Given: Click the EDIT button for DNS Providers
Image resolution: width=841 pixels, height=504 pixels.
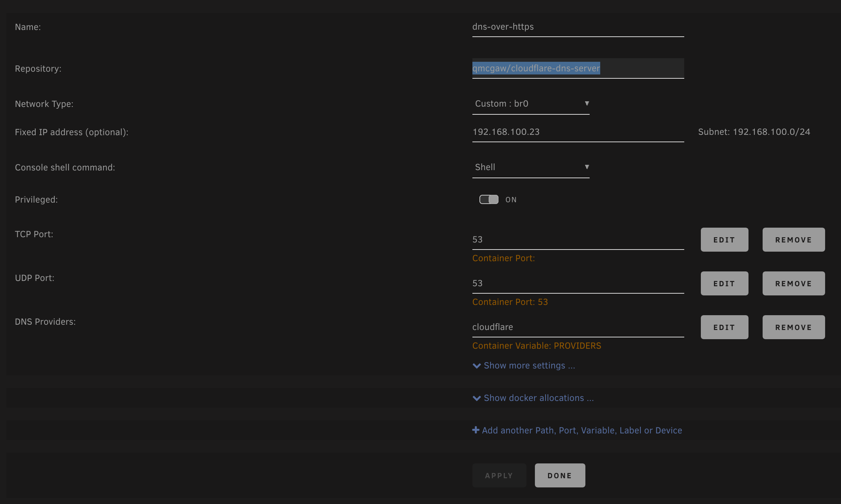Looking at the screenshot, I should click(x=724, y=327).
